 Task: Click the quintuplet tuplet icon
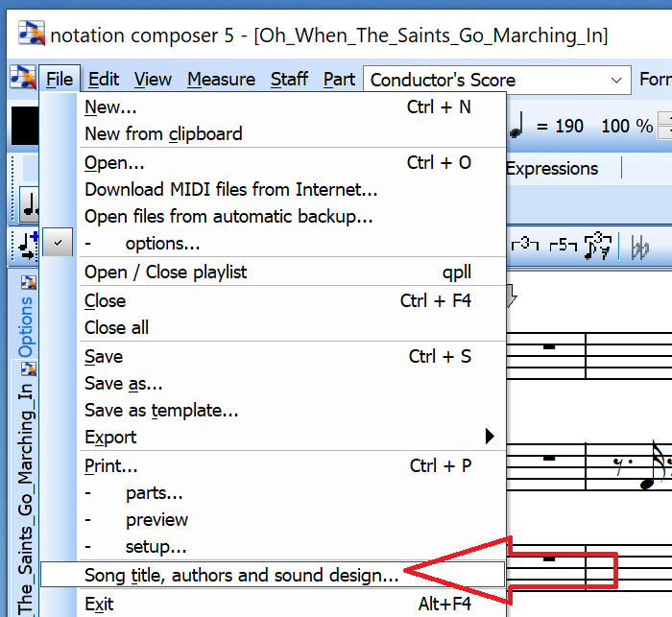click(562, 247)
